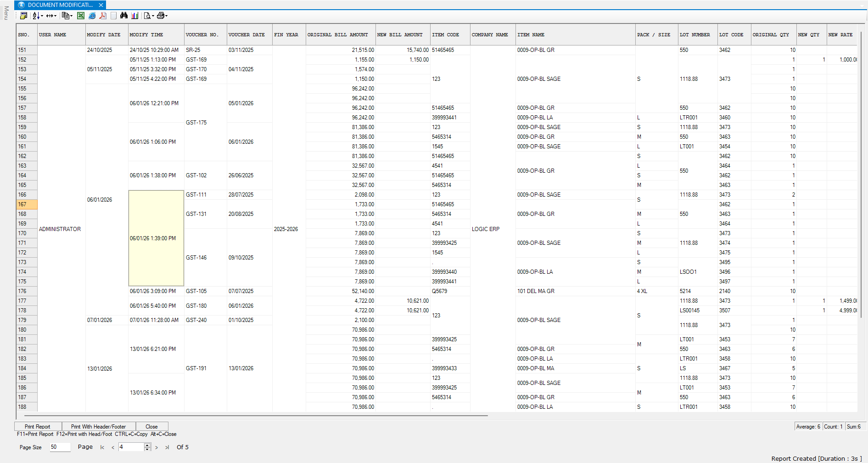
Task: Click the first toolbar window layout icon
Action: (x=23, y=16)
